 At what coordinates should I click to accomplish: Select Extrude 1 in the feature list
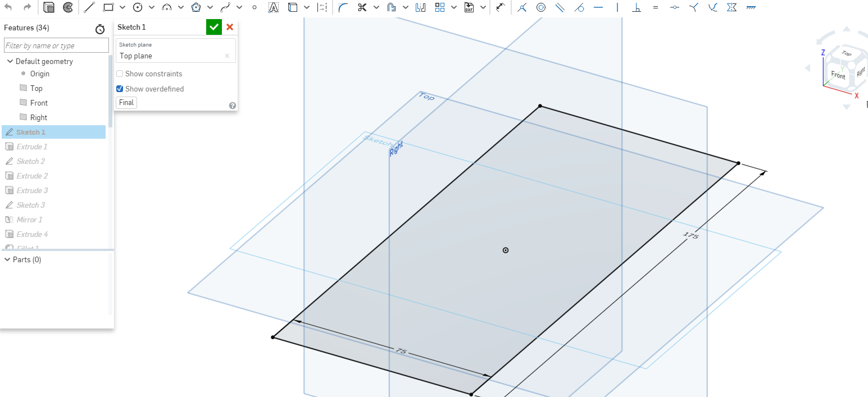pos(31,147)
